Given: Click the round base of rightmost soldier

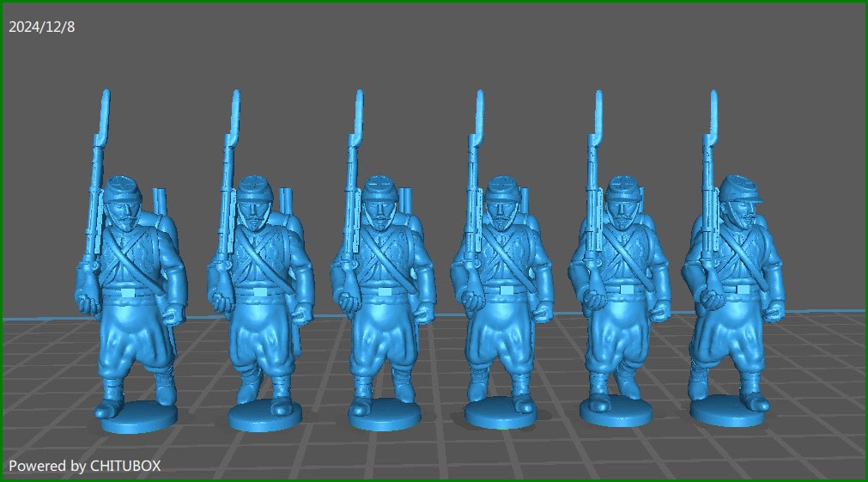Looking at the screenshot, I should tap(727, 413).
